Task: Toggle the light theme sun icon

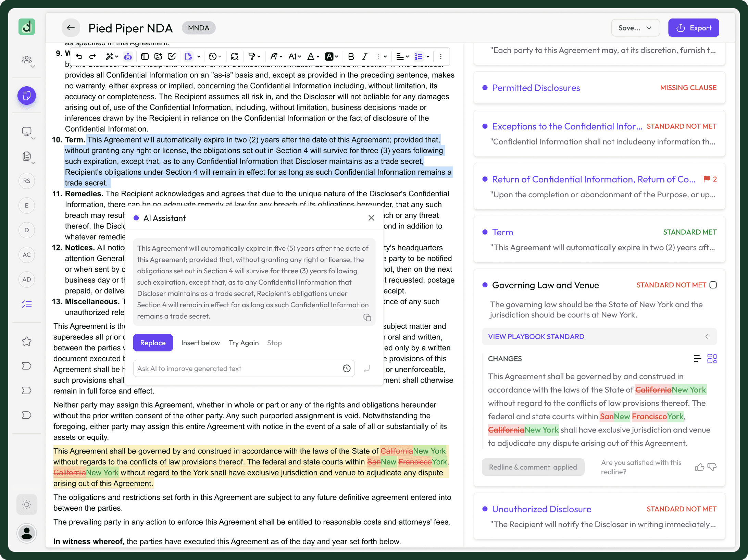Action: click(27, 505)
